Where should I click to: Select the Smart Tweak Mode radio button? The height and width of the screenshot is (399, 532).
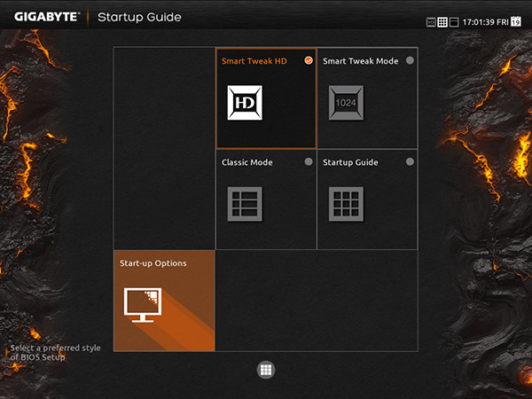(410, 60)
